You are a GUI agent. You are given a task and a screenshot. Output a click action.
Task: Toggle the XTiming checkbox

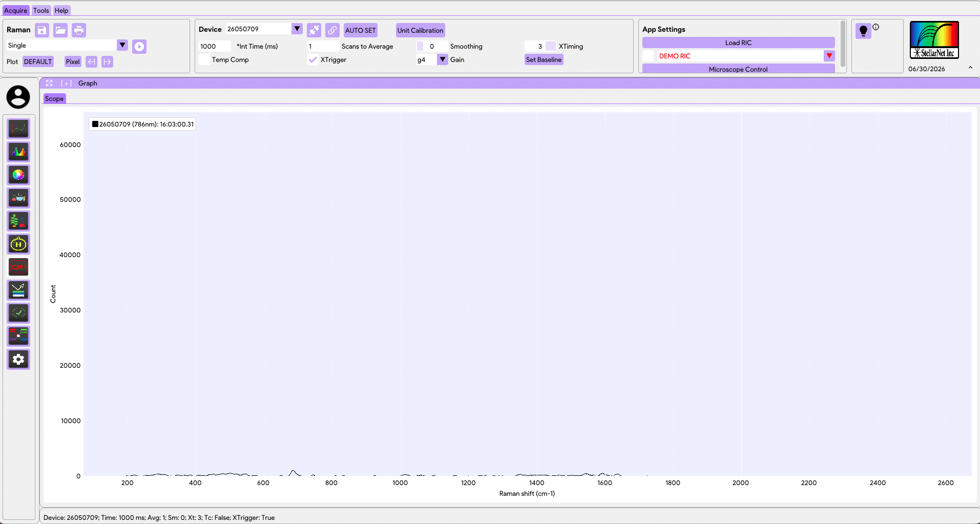point(551,46)
